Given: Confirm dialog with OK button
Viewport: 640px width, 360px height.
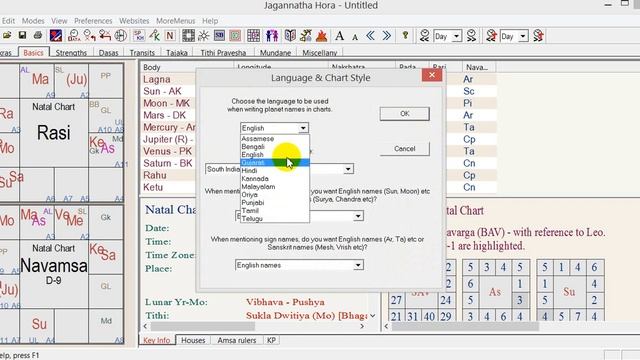Looking at the screenshot, I should [x=404, y=114].
